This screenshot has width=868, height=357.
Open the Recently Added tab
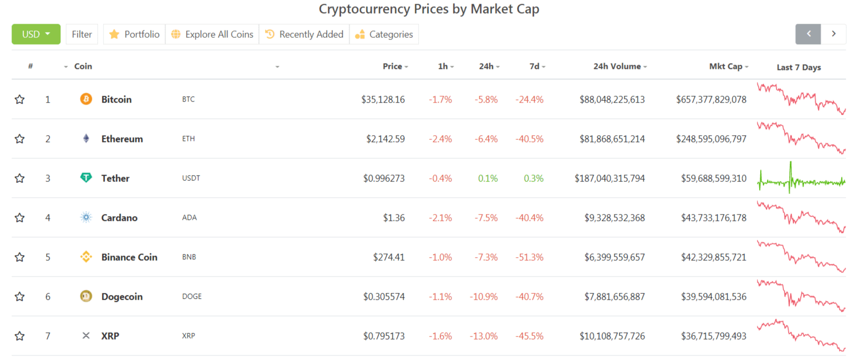[x=304, y=34]
